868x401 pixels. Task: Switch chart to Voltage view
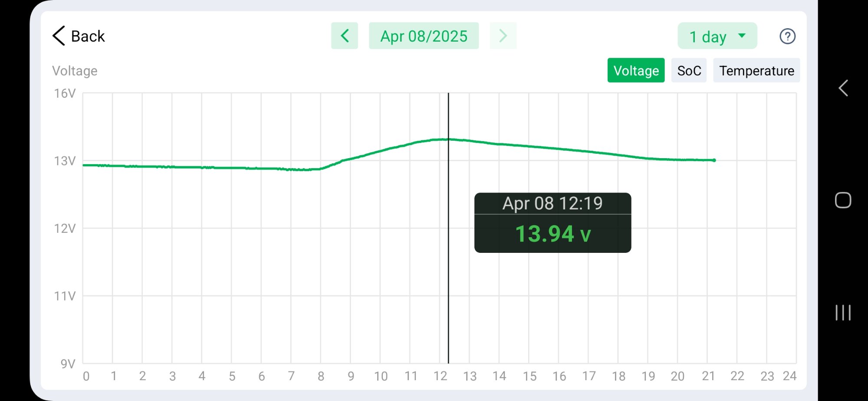[x=636, y=70]
